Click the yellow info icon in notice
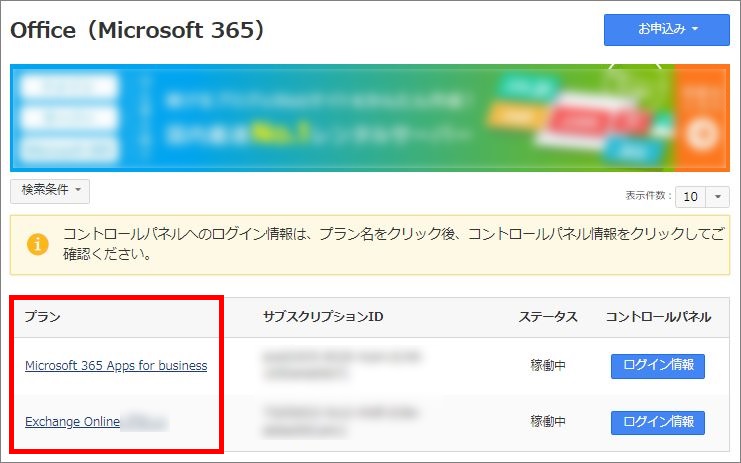This screenshot has width=741, height=463. click(x=38, y=244)
